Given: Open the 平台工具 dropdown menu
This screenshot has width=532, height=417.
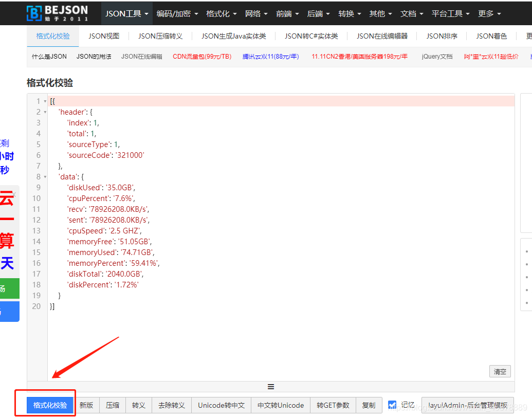Looking at the screenshot, I should [x=451, y=13].
